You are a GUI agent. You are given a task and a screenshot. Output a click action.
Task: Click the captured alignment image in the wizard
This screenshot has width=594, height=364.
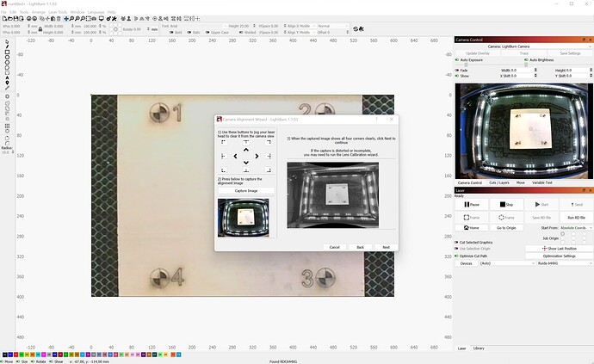pyautogui.click(x=332, y=195)
